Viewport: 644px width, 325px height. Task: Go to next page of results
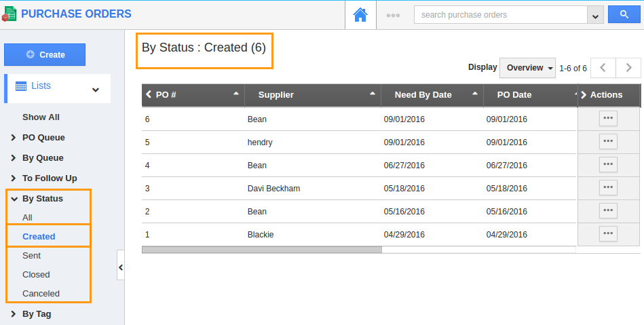tap(628, 68)
